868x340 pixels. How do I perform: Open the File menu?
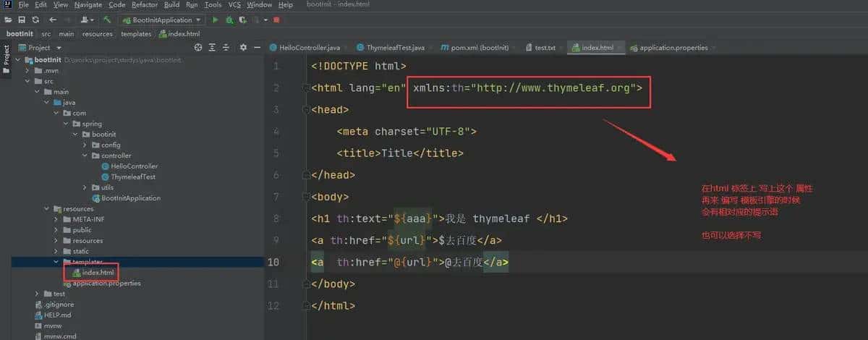(24, 5)
